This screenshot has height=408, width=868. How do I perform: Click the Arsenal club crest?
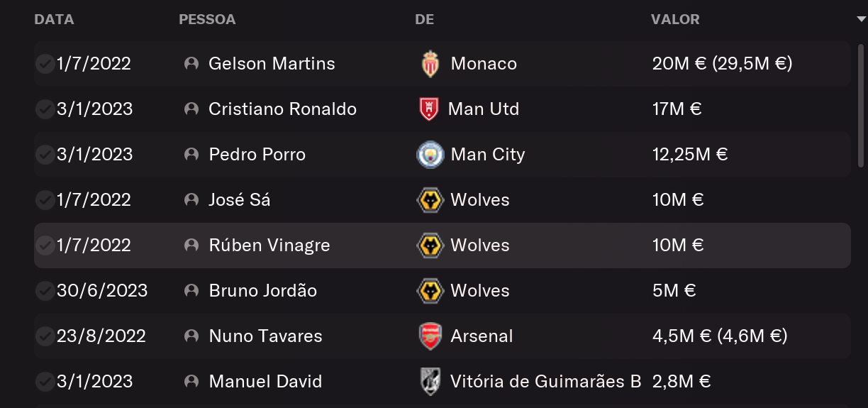tap(430, 336)
